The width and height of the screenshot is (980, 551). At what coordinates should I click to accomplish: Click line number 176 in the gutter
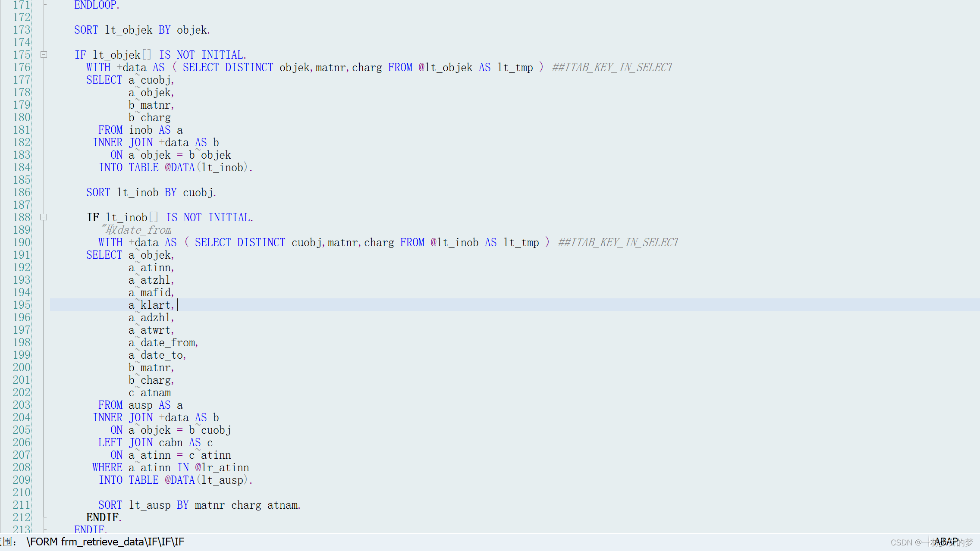pos(22,67)
